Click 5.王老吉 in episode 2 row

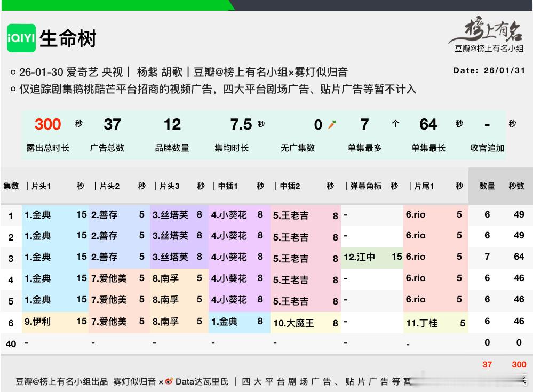pos(291,237)
